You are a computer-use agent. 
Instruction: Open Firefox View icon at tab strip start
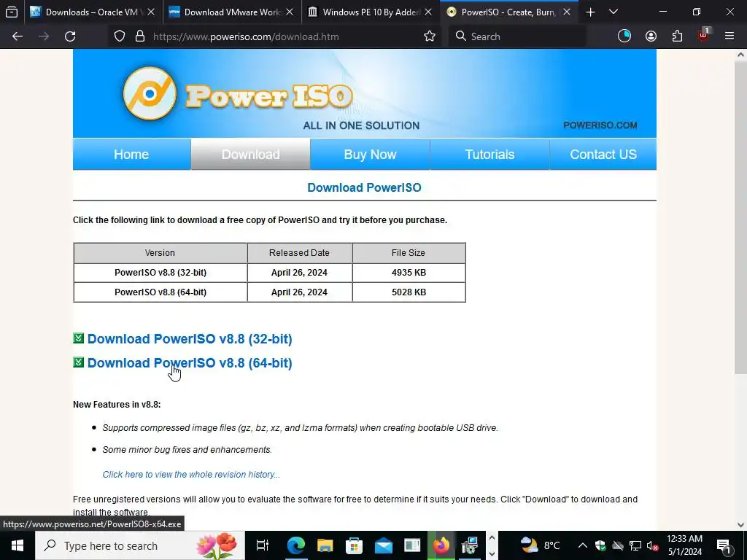[x=12, y=12]
